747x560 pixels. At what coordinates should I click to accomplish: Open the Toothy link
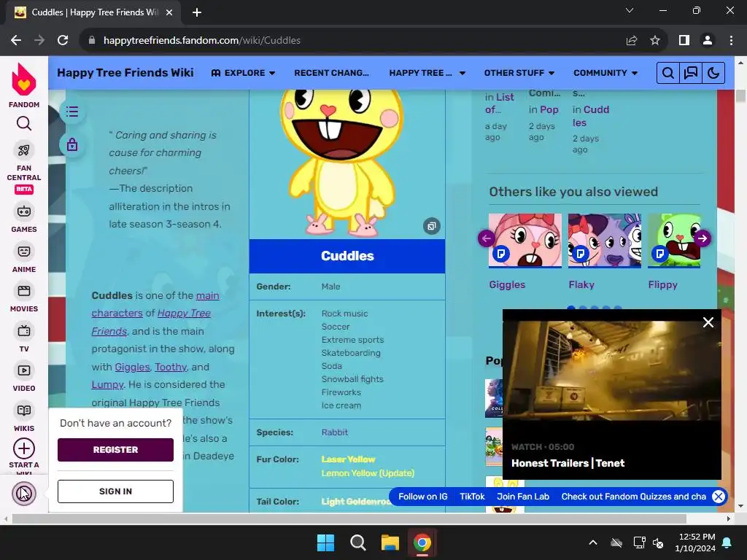[x=171, y=367]
